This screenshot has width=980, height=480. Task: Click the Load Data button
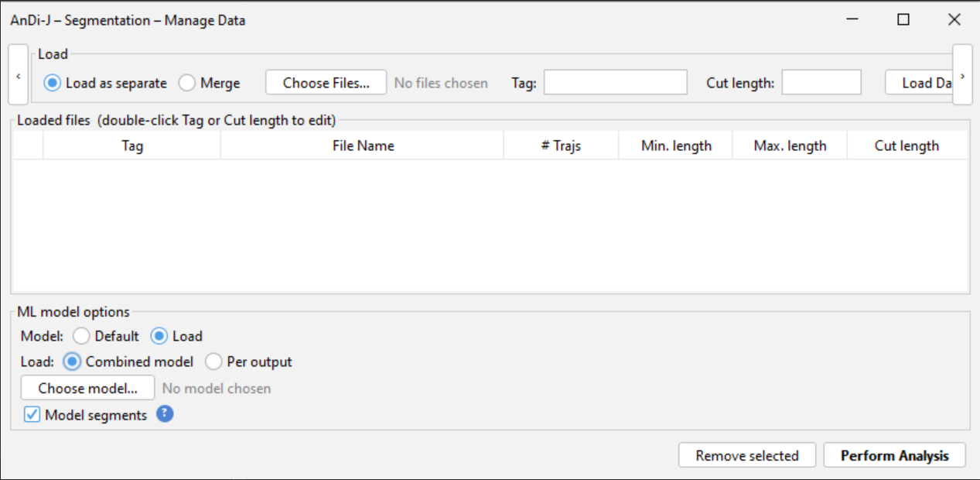[x=919, y=83]
